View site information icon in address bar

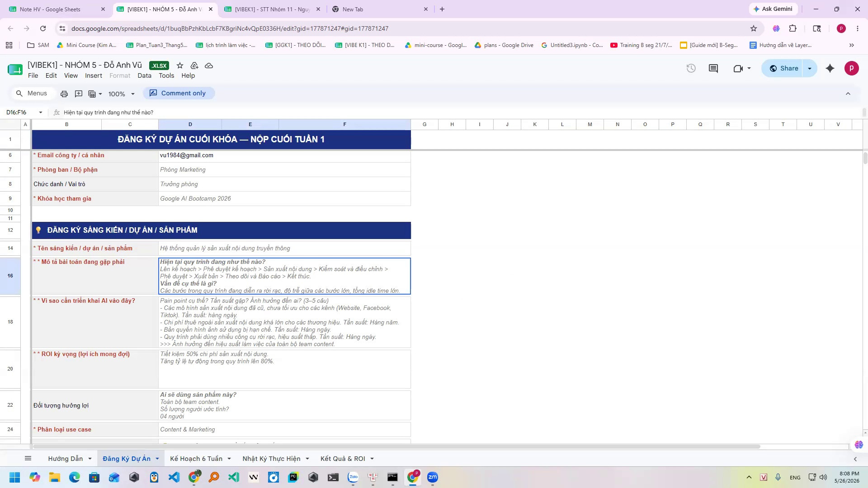(x=62, y=28)
